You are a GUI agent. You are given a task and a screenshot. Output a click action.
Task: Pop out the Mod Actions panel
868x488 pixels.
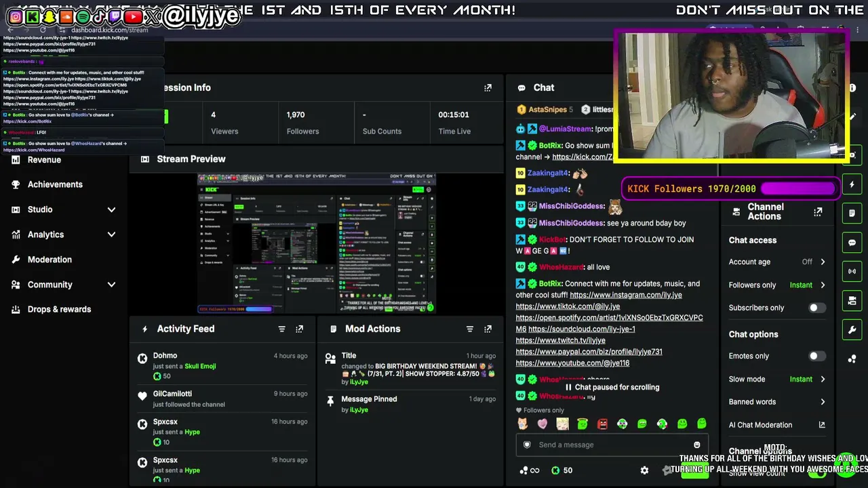click(x=488, y=329)
